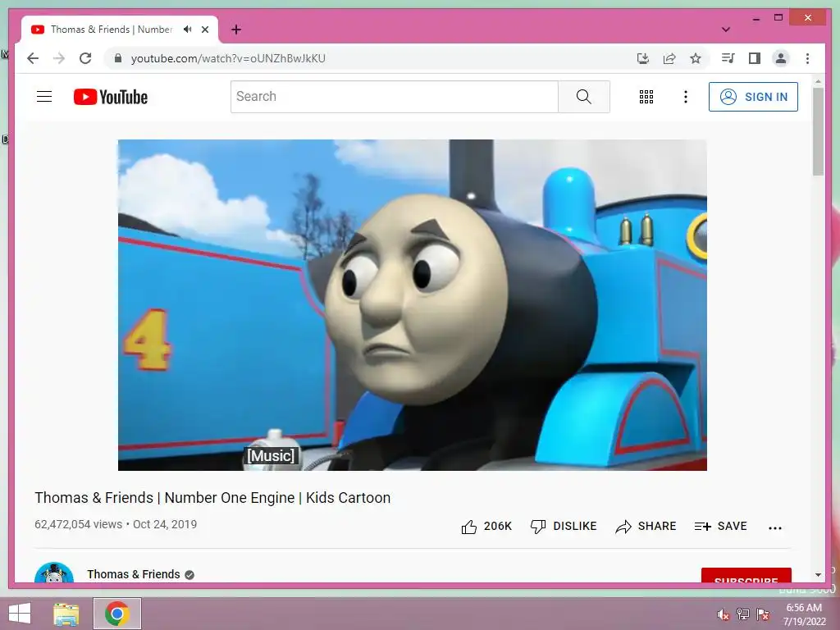Click the video player to pause

(413, 305)
